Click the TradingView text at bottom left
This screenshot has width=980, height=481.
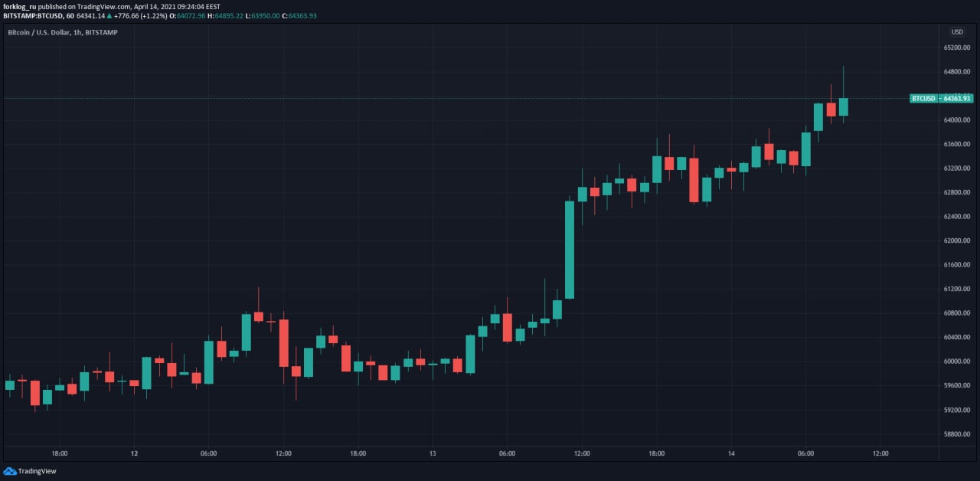pyautogui.click(x=37, y=471)
